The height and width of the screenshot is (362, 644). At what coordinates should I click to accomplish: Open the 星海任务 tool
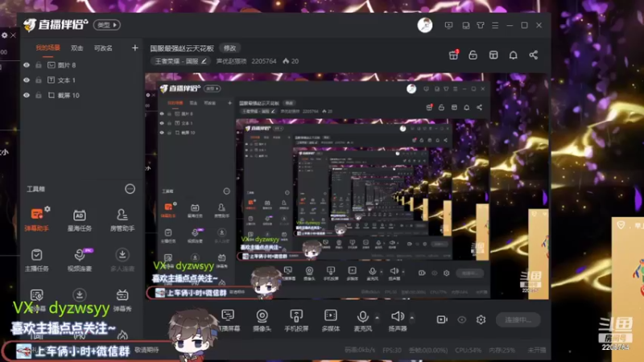pos(79,220)
